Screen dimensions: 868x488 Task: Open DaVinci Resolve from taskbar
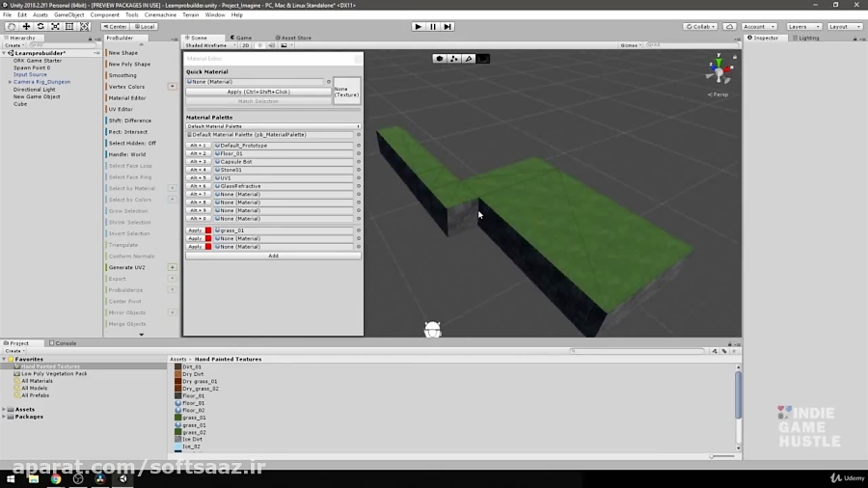pos(100,479)
